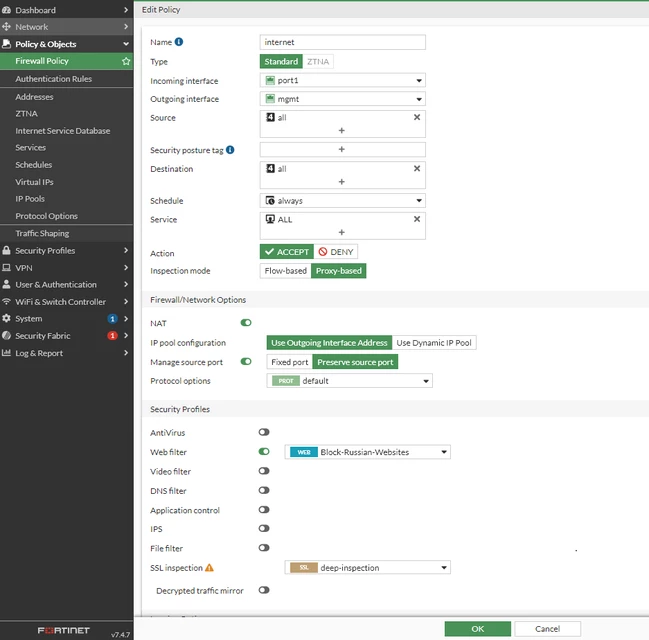Open the Protocol options dropdown
The height and width of the screenshot is (640, 649).
(x=349, y=381)
